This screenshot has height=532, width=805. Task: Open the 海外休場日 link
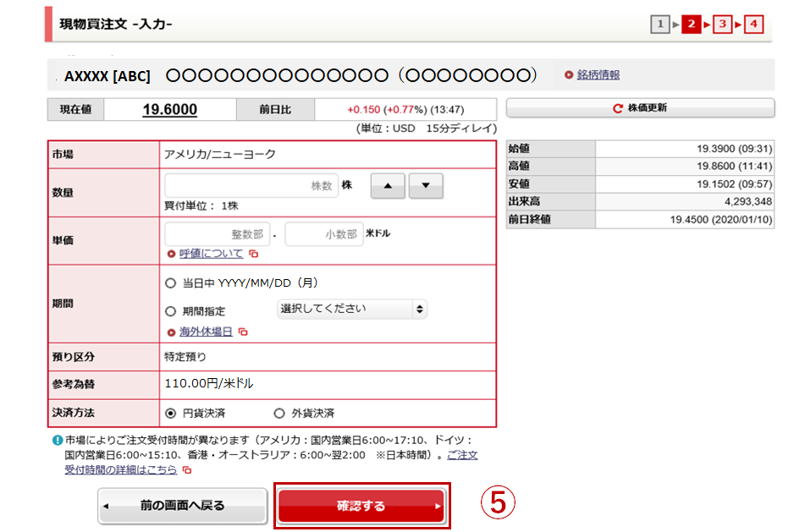tap(206, 332)
